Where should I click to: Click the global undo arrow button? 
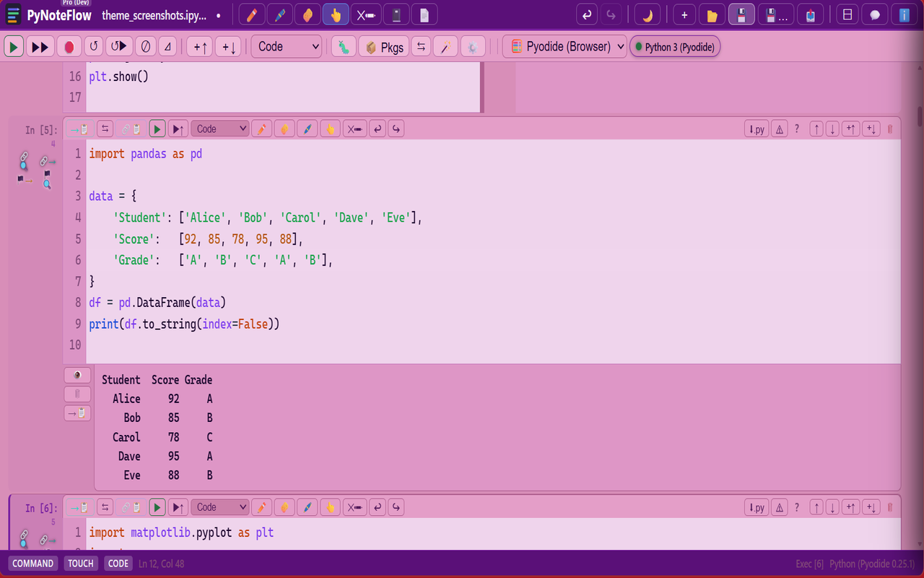click(x=587, y=14)
